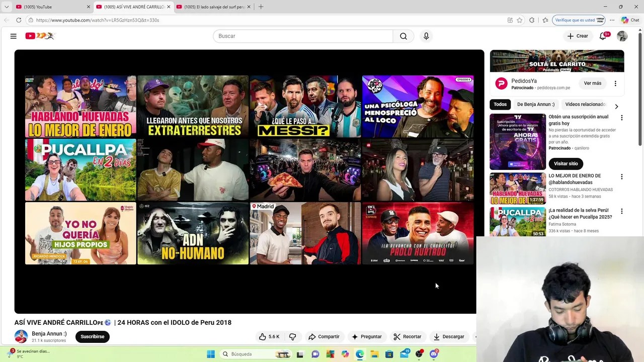
Task: Open options for LO MEJOR DE ENERO video
Action: tap(621, 177)
